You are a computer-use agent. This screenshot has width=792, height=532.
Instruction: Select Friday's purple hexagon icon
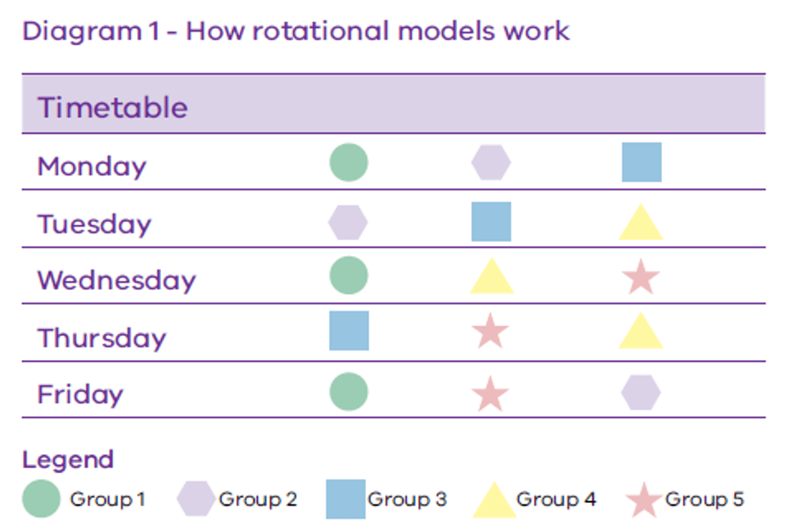point(641,392)
